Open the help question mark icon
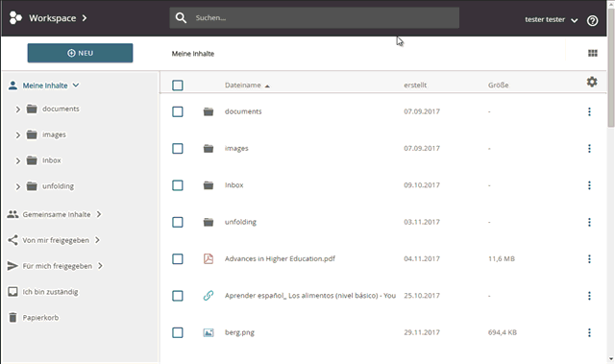The width and height of the screenshot is (615, 364). 592,20
